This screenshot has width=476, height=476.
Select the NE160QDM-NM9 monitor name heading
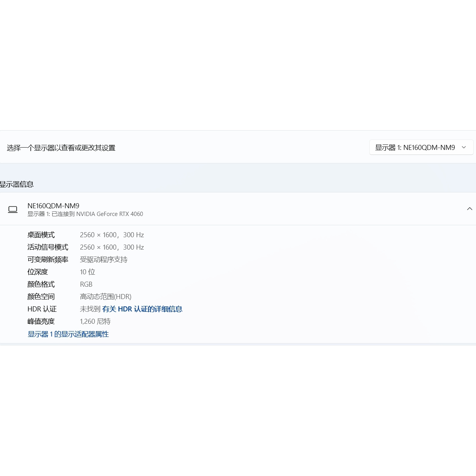click(x=53, y=206)
